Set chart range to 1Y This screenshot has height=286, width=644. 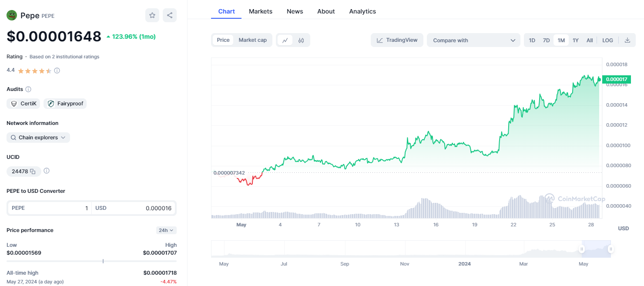(576, 40)
